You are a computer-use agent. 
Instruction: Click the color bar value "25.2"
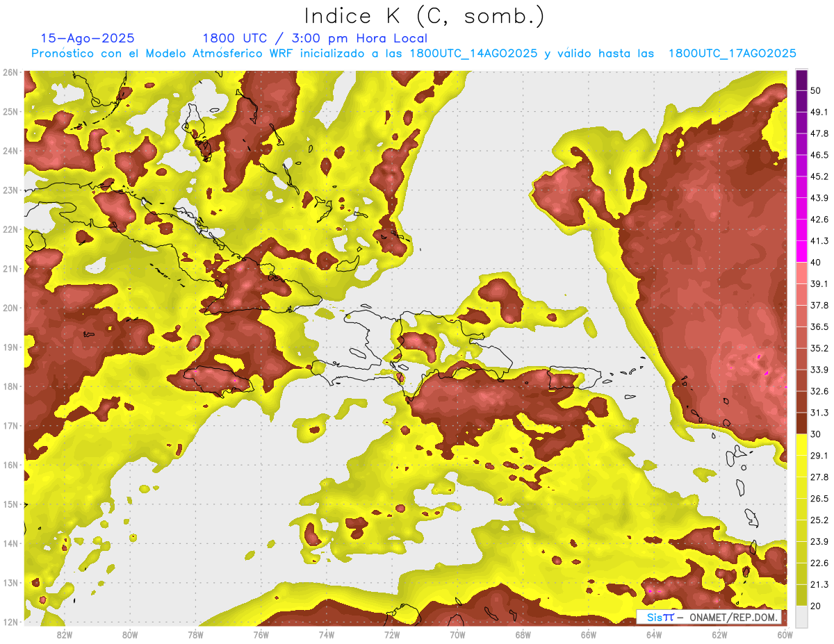coord(819,520)
